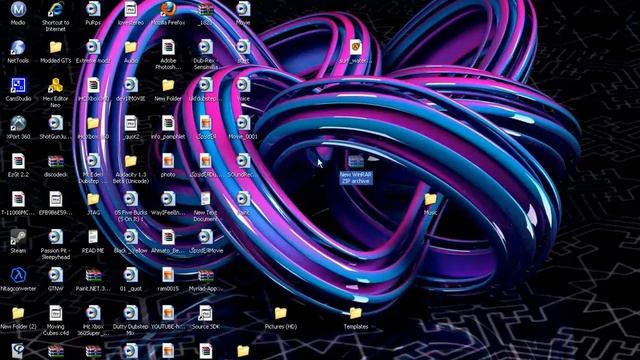Launch CamStudio from the desktop
640x360 pixels.
[x=18, y=85]
